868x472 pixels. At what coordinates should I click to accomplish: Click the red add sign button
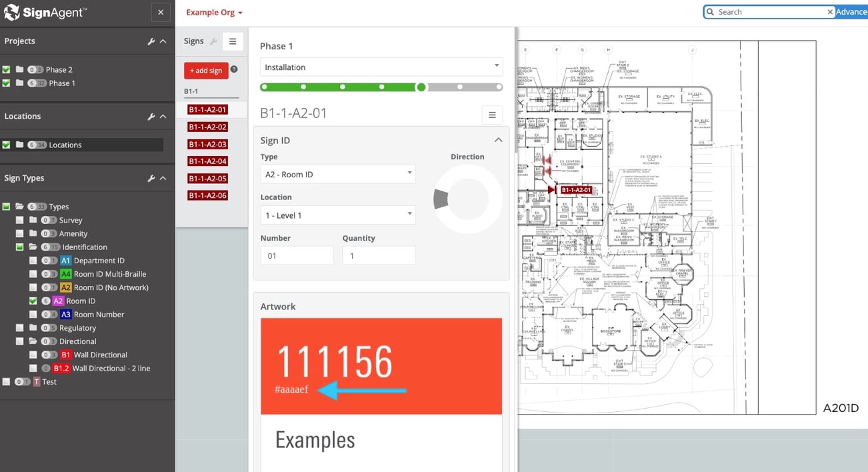[206, 71]
